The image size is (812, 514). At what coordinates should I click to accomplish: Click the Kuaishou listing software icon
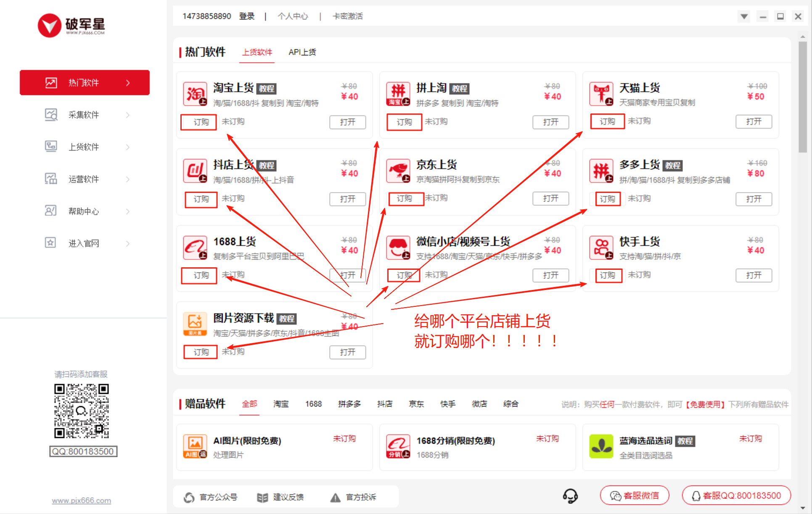pos(601,248)
